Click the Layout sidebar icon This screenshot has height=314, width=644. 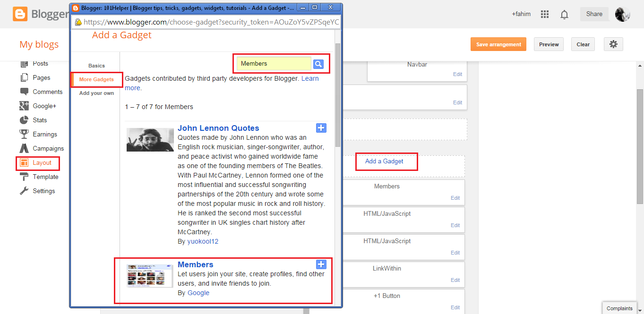click(x=24, y=162)
